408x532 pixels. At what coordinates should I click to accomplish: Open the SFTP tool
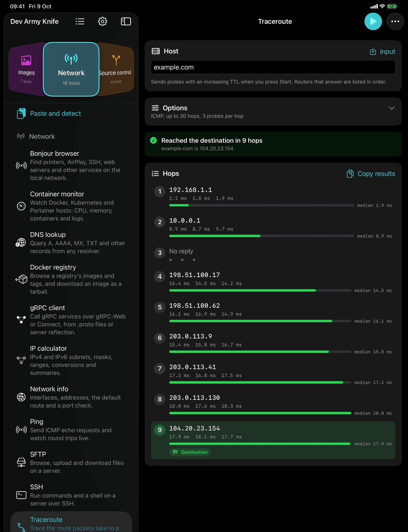point(71,462)
